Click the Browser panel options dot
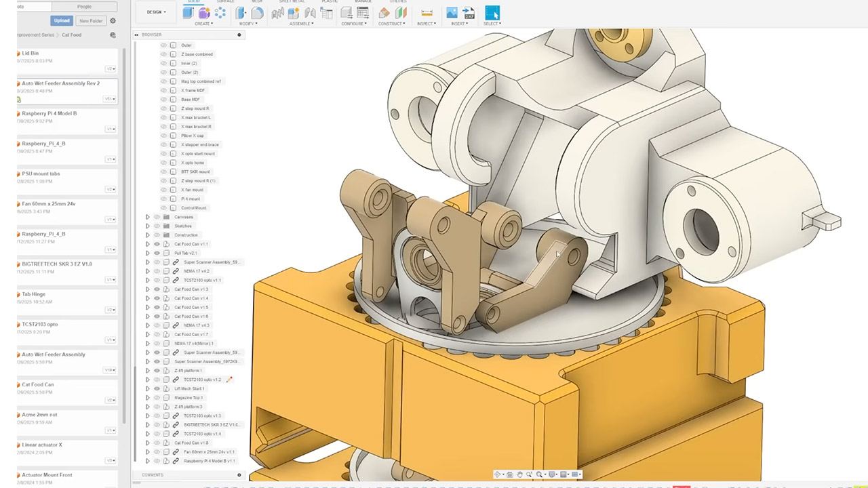 (x=239, y=35)
